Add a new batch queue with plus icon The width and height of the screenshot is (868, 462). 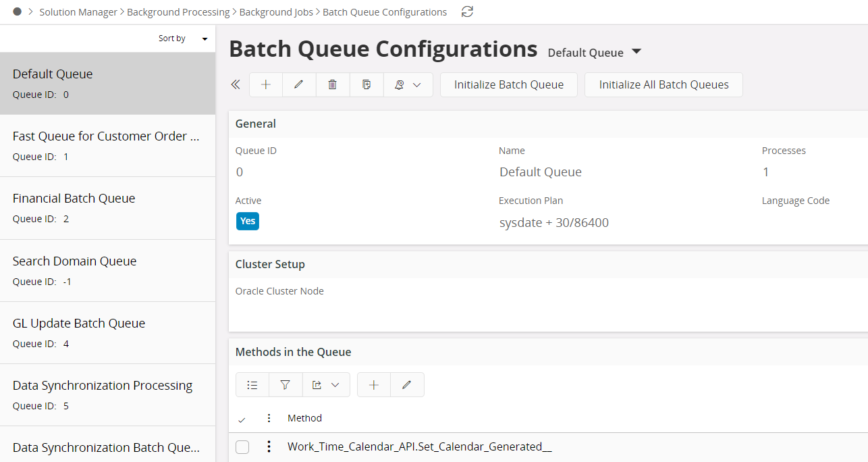[x=266, y=85]
